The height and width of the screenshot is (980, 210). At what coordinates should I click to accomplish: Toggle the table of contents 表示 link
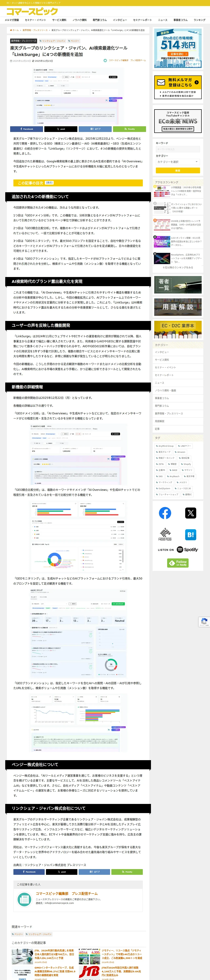click(49, 183)
